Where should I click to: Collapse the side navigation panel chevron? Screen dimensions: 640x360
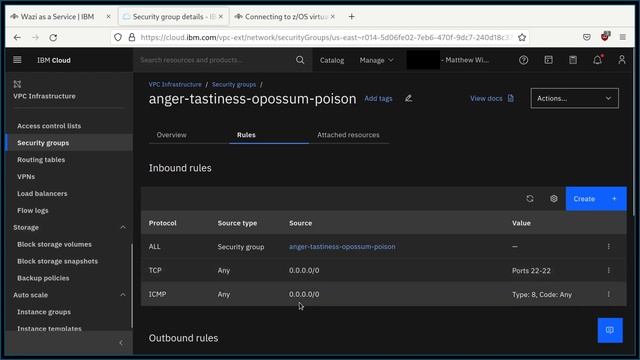pyautogui.click(x=121, y=343)
